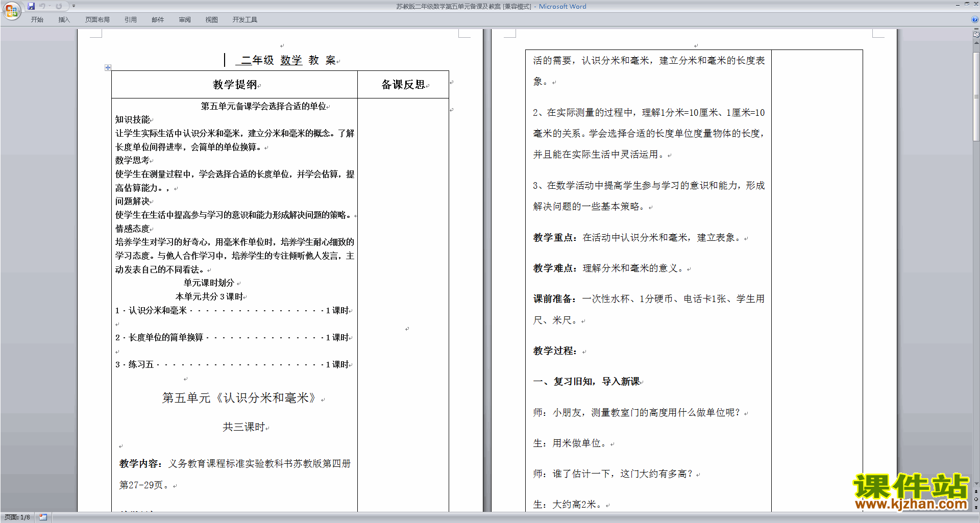The width and height of the screenshot is (980, 523).
Task: Click the bold 课前准备 label
Action: tap(555, 299)
